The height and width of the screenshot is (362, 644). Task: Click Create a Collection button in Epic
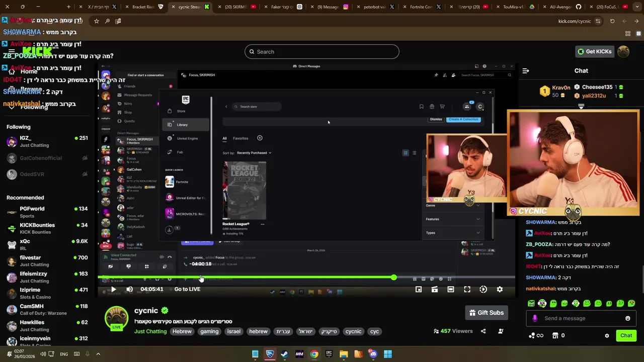[x=464, y=119]
